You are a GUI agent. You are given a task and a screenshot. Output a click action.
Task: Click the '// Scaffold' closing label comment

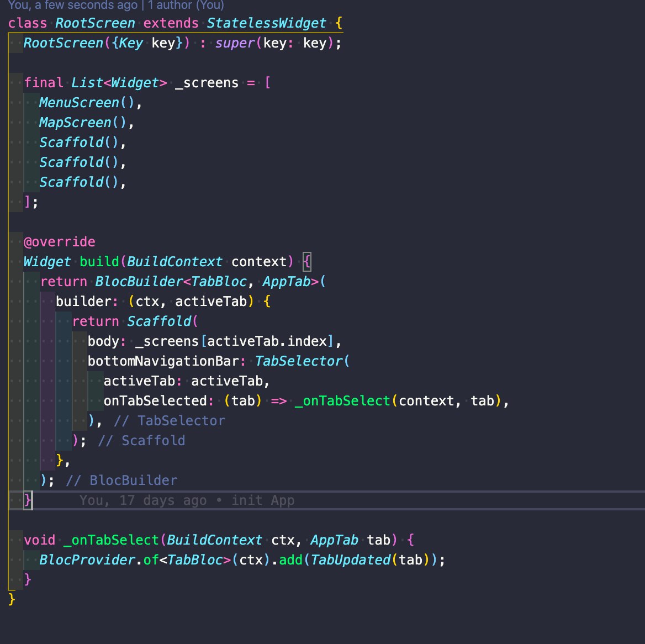[x=141, y=440]
